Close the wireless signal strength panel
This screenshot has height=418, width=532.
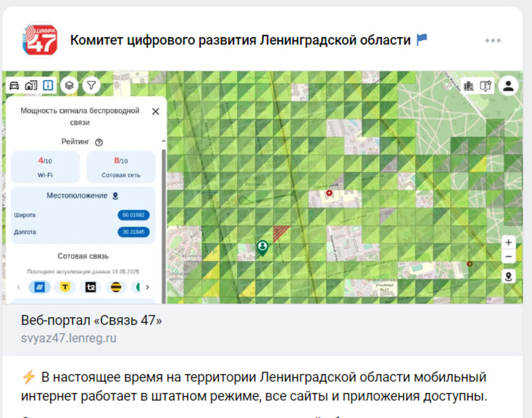(x=155, y=111)
